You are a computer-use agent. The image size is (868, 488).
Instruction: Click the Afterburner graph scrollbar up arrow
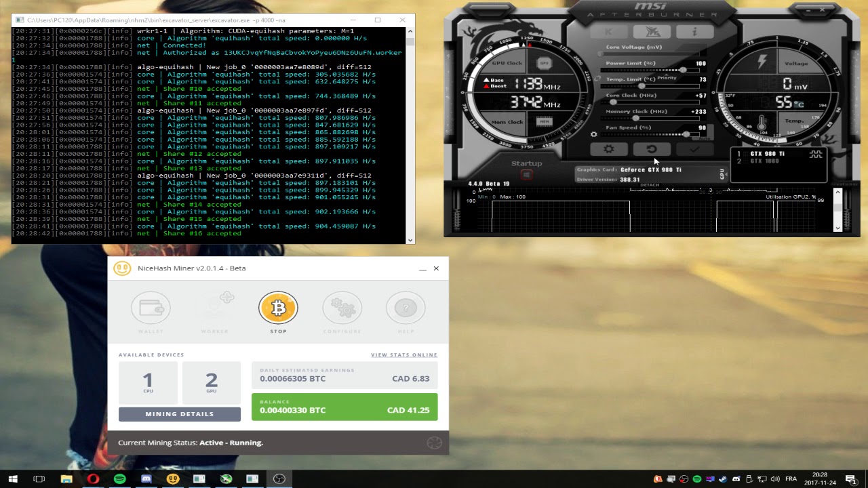(x=837, y=192)
